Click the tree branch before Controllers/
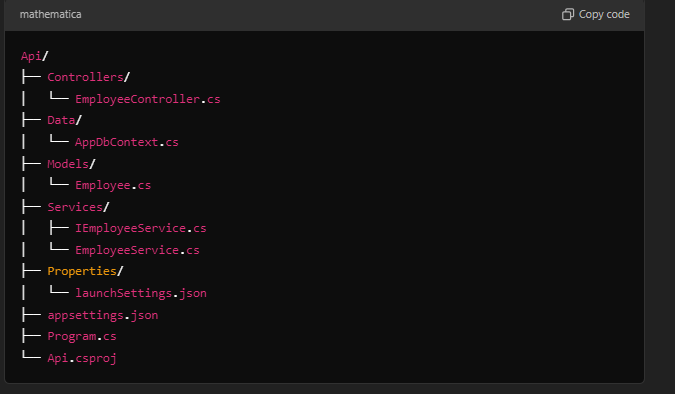This screenshot has height=394, width=675. coord(31,77)
